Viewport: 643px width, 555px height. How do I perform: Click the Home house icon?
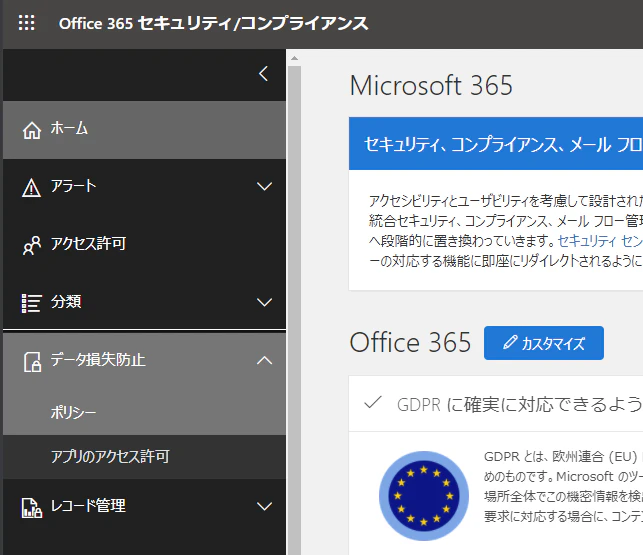[32, 130]
